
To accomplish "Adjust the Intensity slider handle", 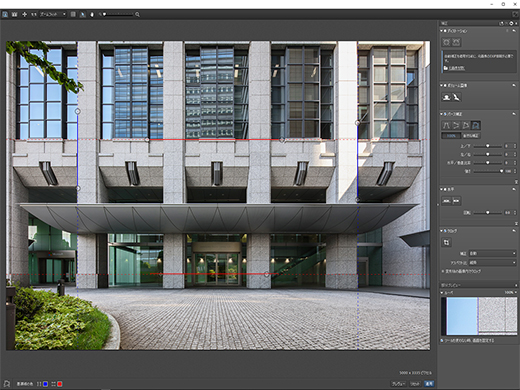I will point(501,171).
